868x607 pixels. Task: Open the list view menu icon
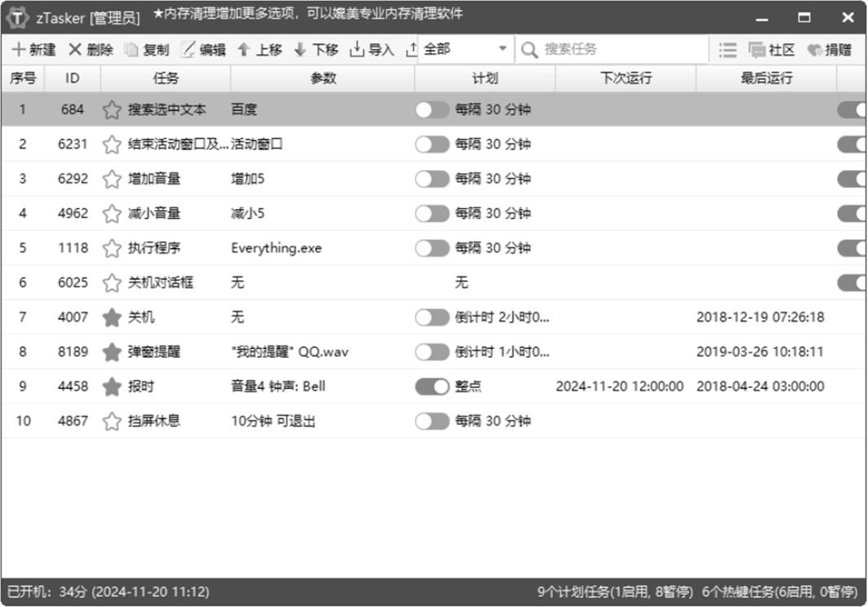point(728,50)
